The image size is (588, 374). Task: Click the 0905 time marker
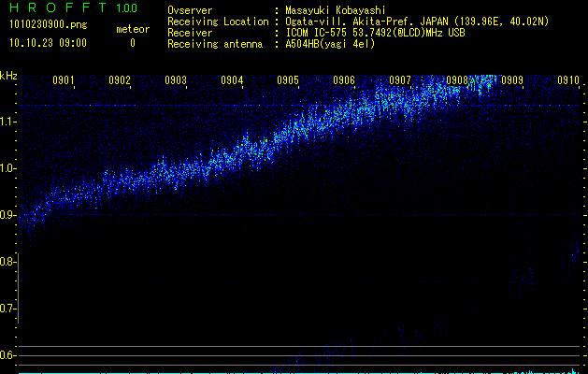288,80
